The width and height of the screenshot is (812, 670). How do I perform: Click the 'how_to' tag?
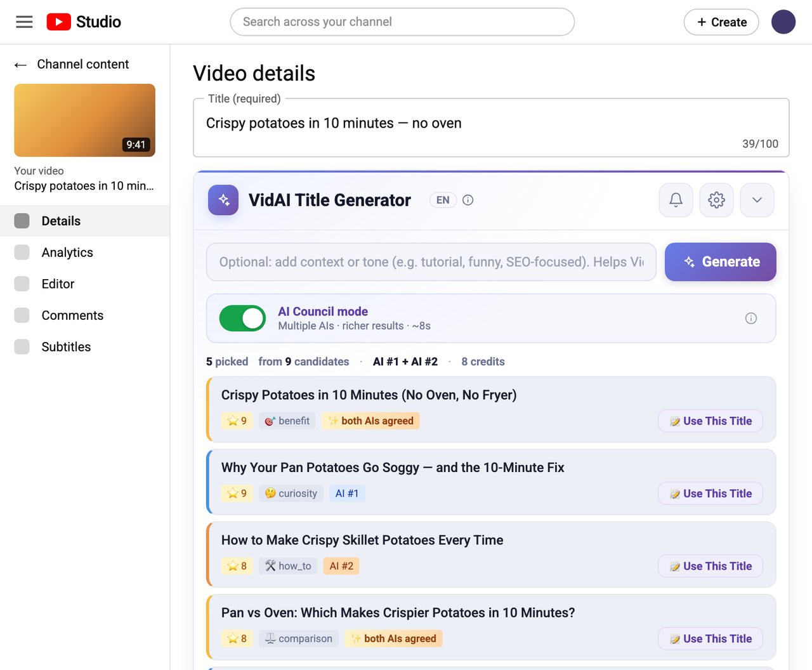[x=288, y=566]
